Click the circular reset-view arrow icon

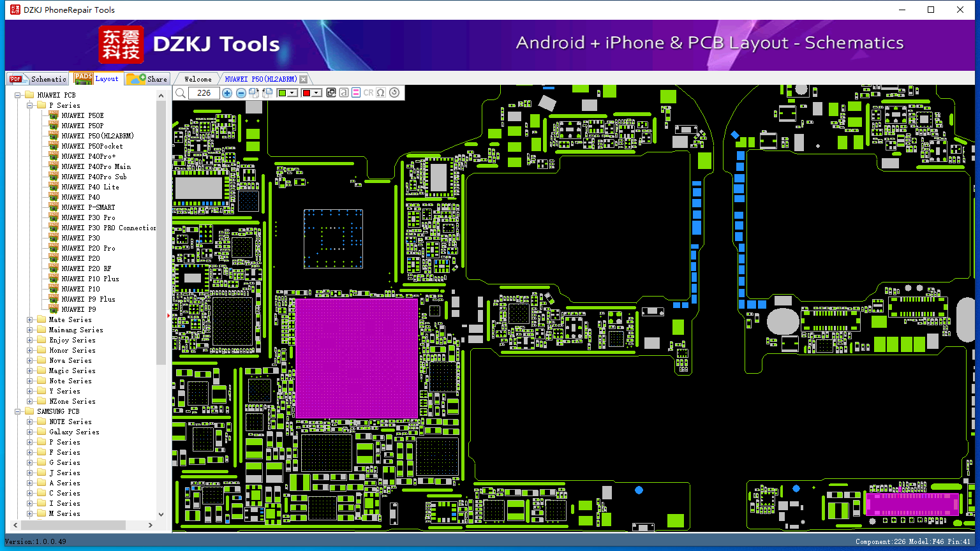394,93
